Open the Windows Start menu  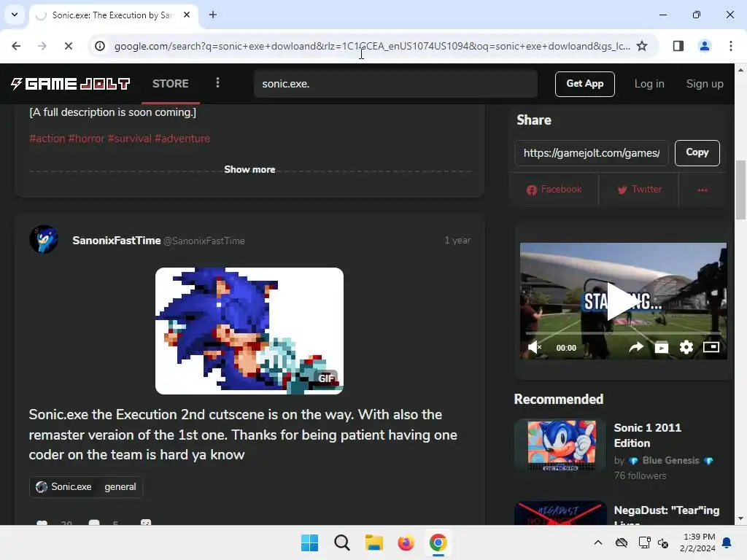click(x=309, y=542)
